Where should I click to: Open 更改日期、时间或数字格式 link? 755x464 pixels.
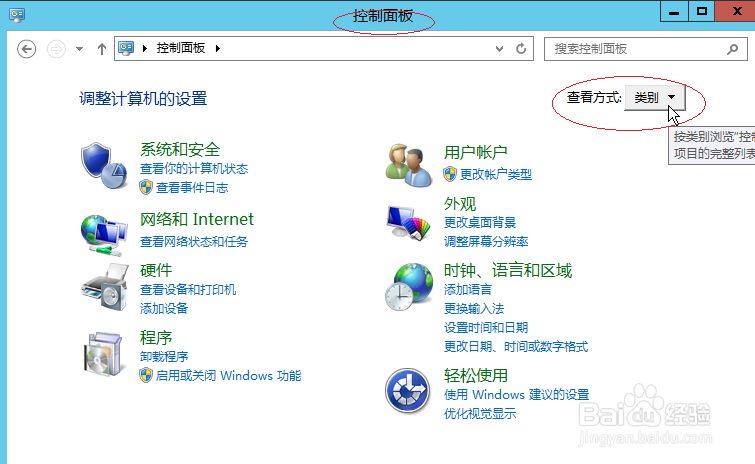click(x=516, y=346)
